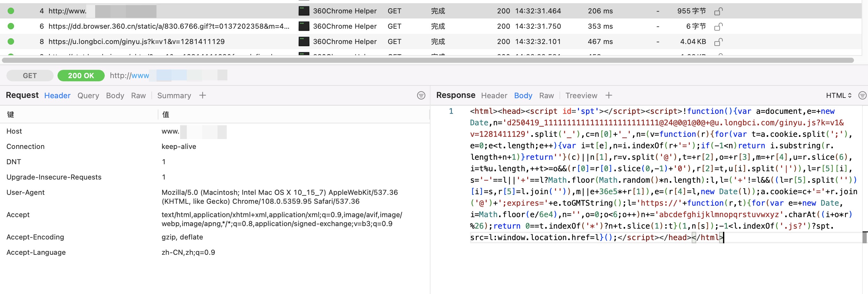Open Response Header tab

494,96
